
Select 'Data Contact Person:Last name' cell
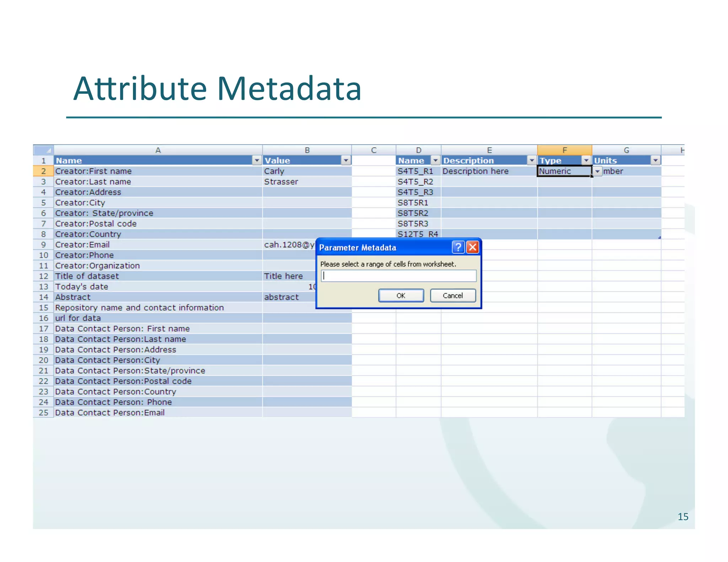pos(158,339)
